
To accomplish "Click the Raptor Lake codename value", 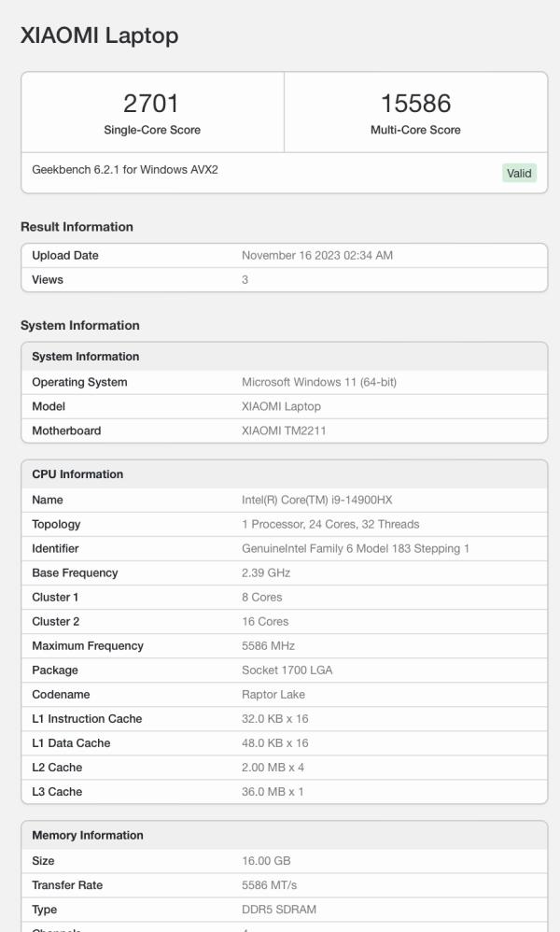I will click(273, 694).
